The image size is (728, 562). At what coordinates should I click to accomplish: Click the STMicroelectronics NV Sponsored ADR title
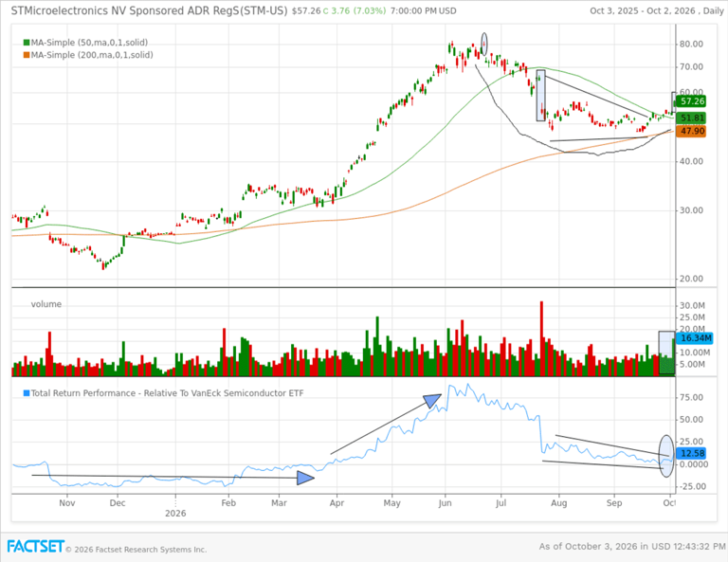149,10
